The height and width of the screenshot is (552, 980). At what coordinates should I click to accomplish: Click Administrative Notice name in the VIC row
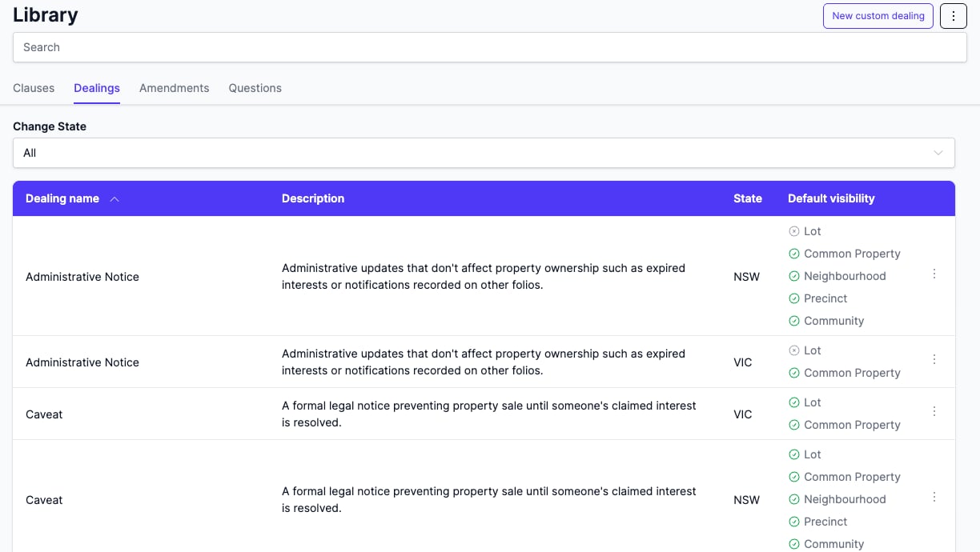[x=82, y=362]
